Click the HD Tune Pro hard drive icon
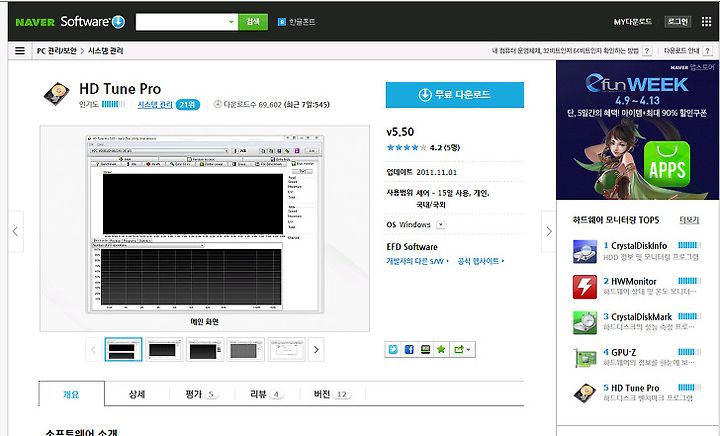 tap(56, 94)
